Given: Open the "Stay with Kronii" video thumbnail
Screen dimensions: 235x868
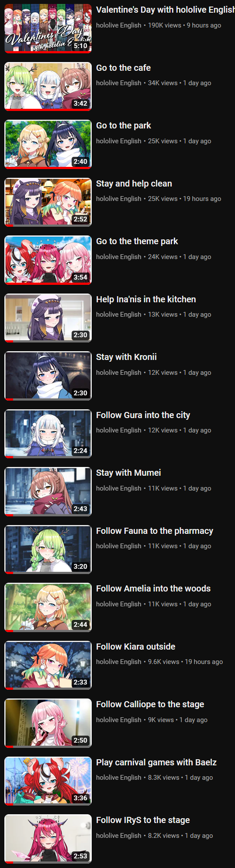Looking at the screenshot, I should click(x=48, y=376).
